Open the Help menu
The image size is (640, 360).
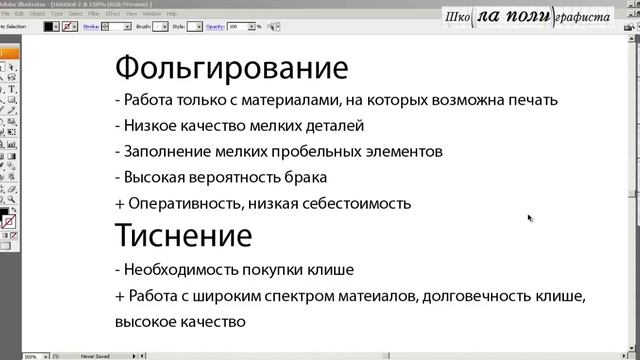(x=171, y=14)
